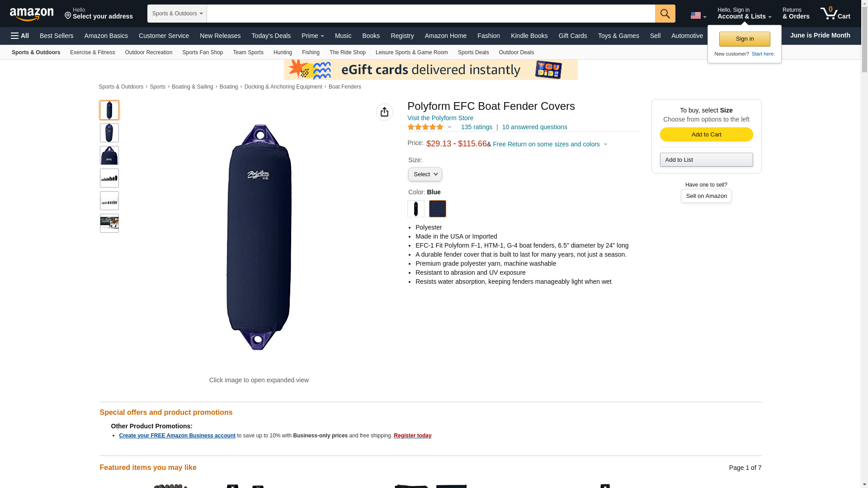Open the All hamburger menu
The height and width of the screenshot is (488, 868).
coord(20,36)
